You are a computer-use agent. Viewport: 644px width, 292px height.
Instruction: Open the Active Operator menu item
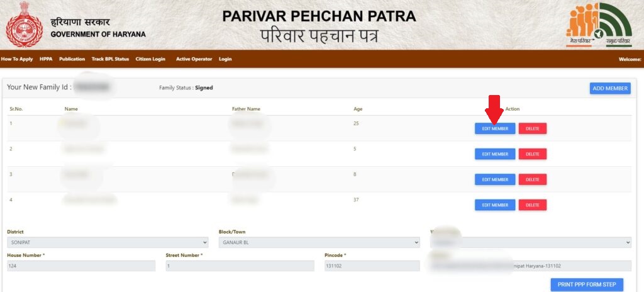coord(194,59)
